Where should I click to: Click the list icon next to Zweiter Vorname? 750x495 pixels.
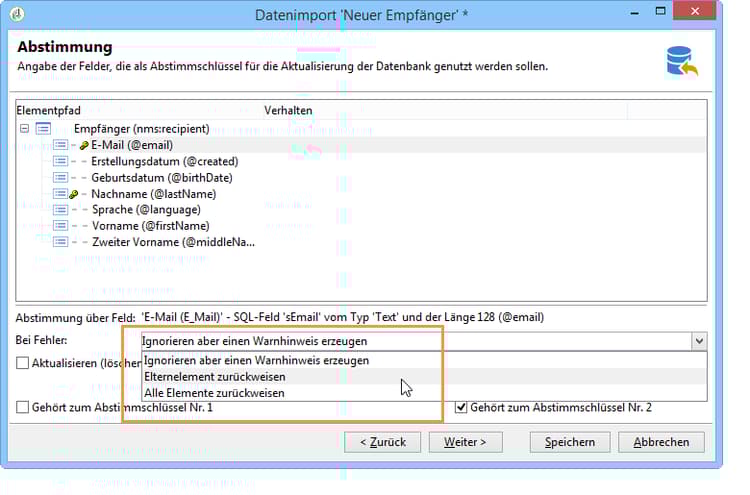click(x=60, y=242)
